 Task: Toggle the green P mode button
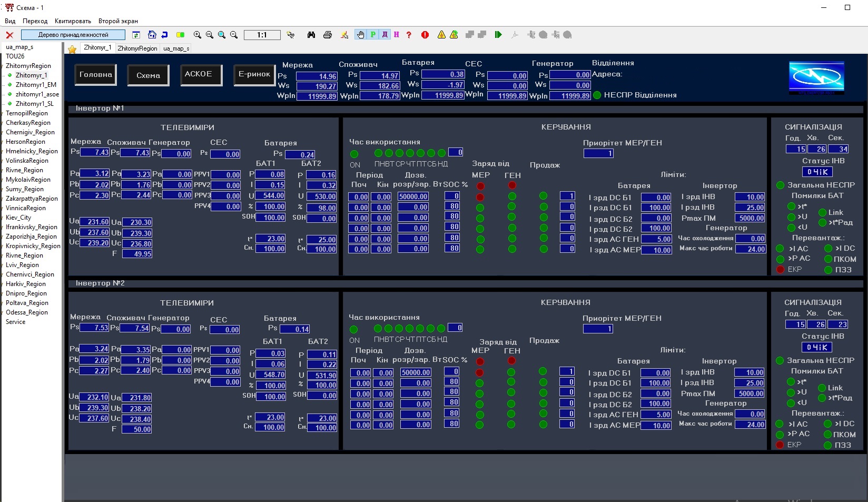pos(373,35)
